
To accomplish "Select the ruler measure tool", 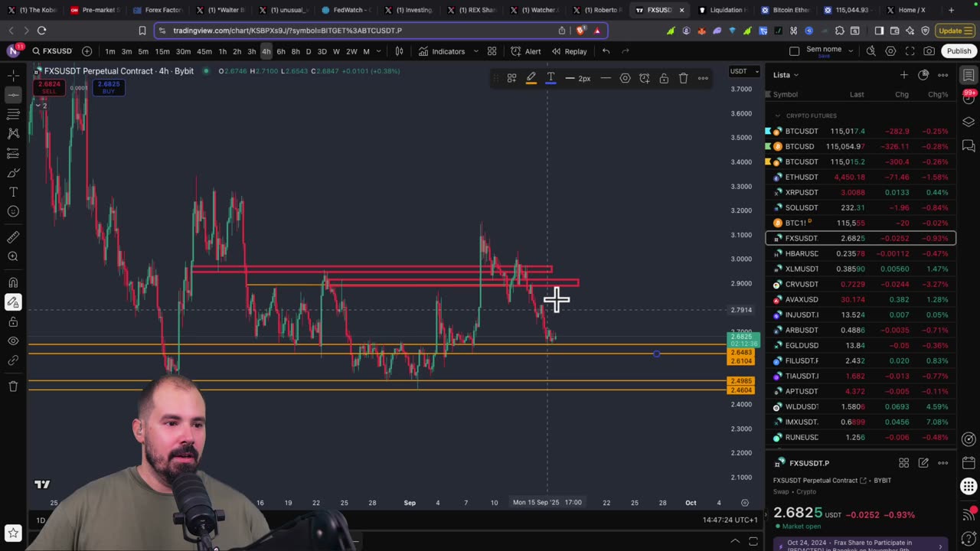I will point(13,237).
